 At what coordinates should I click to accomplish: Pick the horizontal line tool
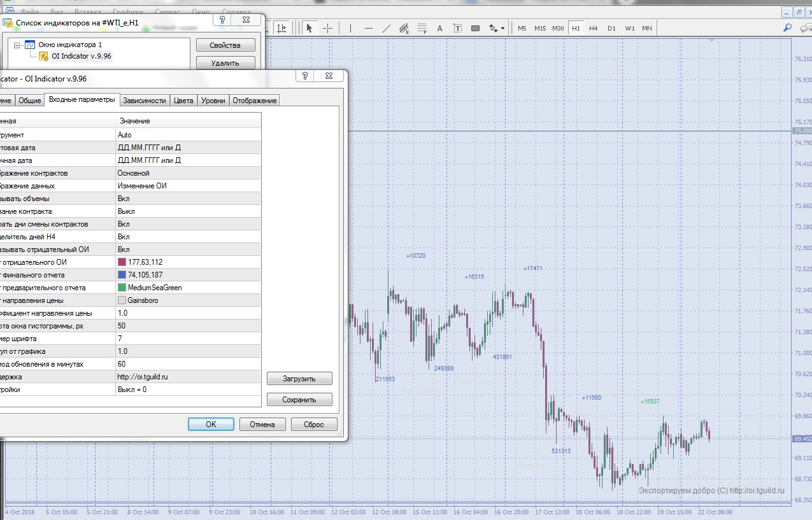(368, 28)
